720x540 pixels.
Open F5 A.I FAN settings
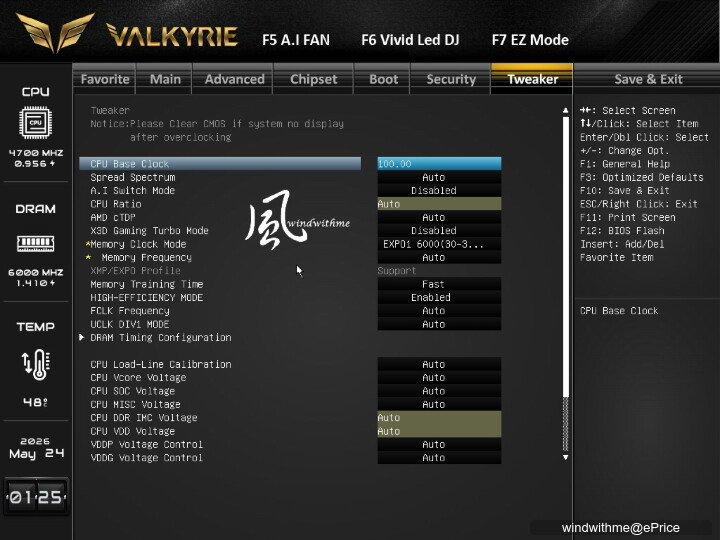[x=296, y=40]
